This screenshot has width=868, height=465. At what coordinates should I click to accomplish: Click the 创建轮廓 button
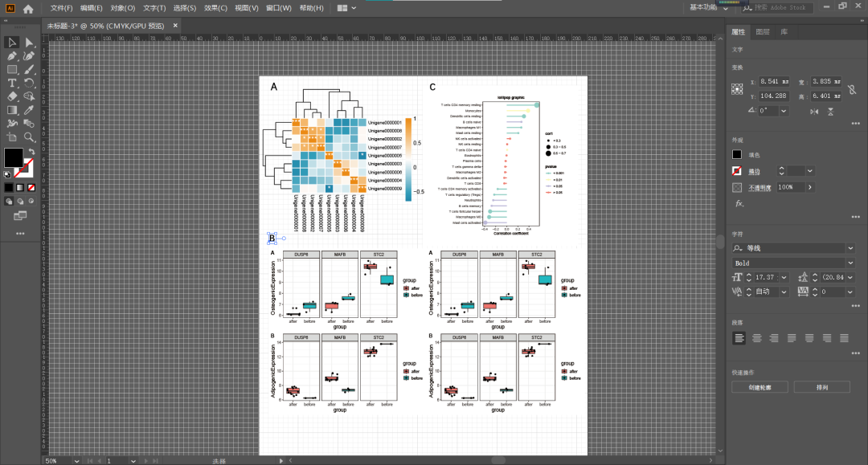759,388
